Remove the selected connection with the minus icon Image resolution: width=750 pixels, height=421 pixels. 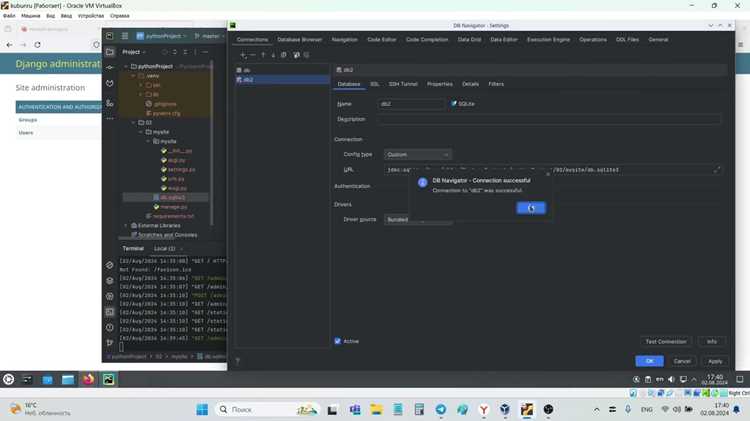coord(253,55)
